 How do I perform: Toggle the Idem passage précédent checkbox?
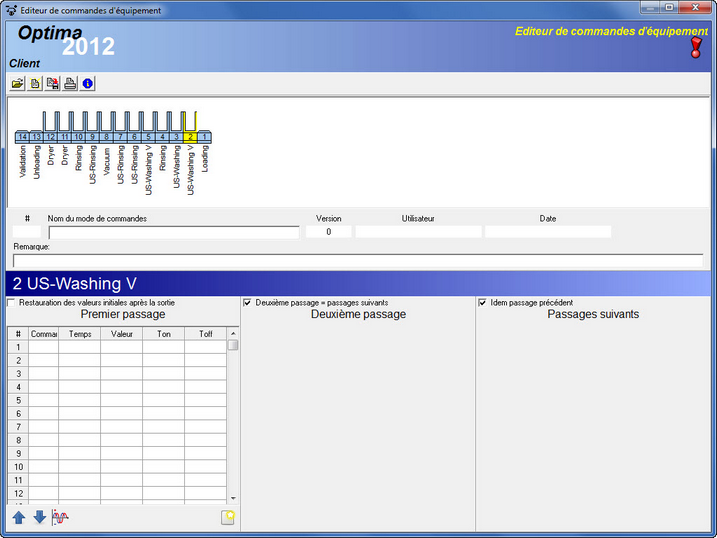(483, 303)
